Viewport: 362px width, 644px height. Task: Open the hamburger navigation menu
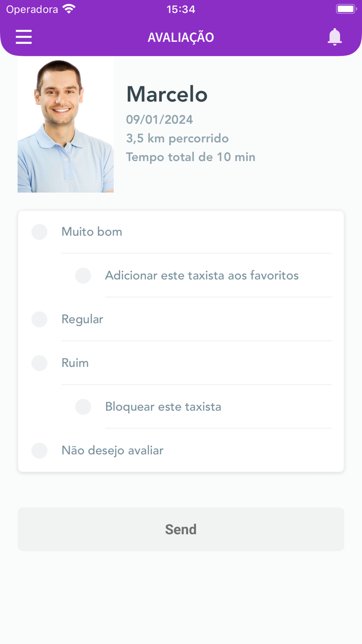click(x=23, y=37)
